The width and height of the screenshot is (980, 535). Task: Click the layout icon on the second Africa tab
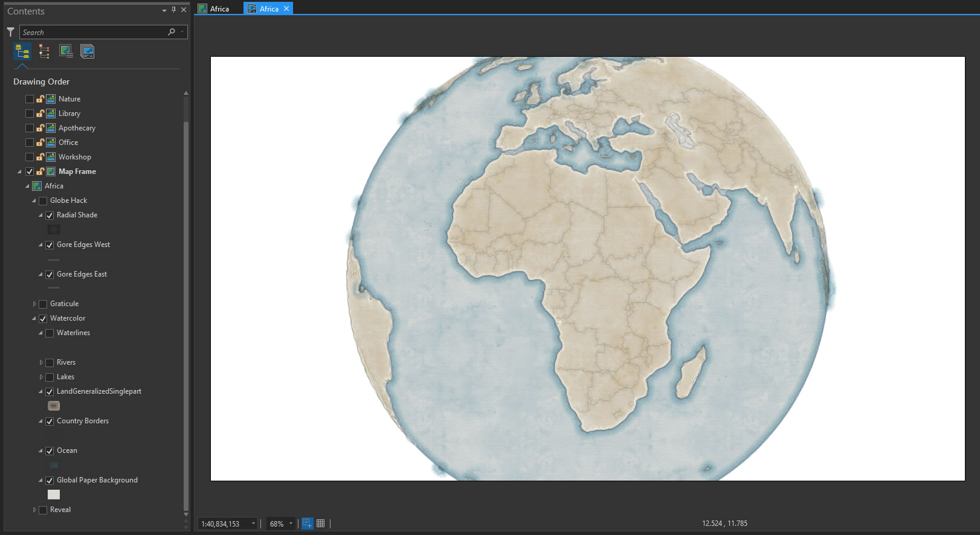coord(252,8)
